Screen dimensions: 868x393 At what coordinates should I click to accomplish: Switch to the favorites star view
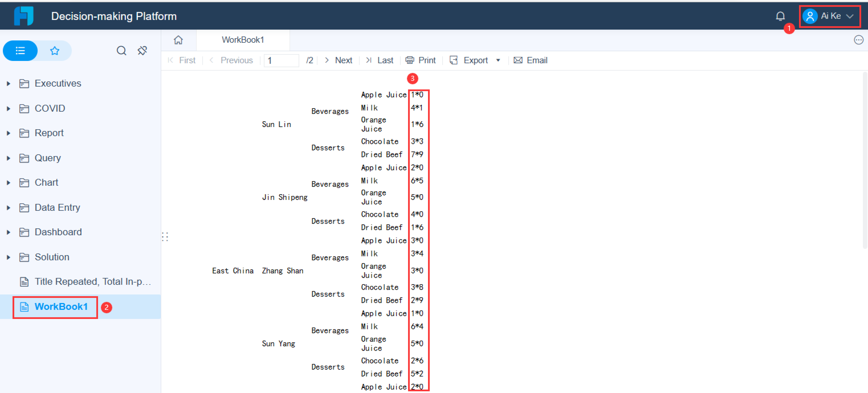(55, 51)
